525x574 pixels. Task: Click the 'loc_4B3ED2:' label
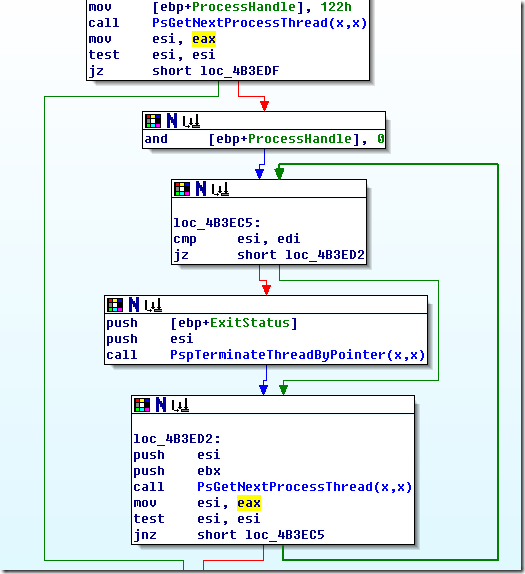(177, 439)
